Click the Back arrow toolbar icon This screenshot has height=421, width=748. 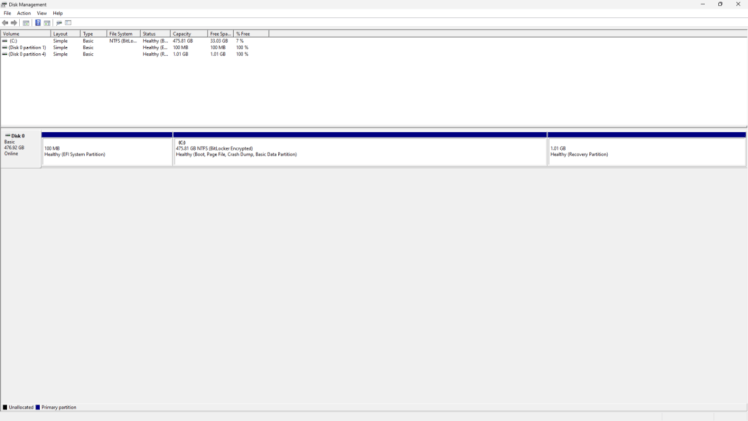click(5, 22)
